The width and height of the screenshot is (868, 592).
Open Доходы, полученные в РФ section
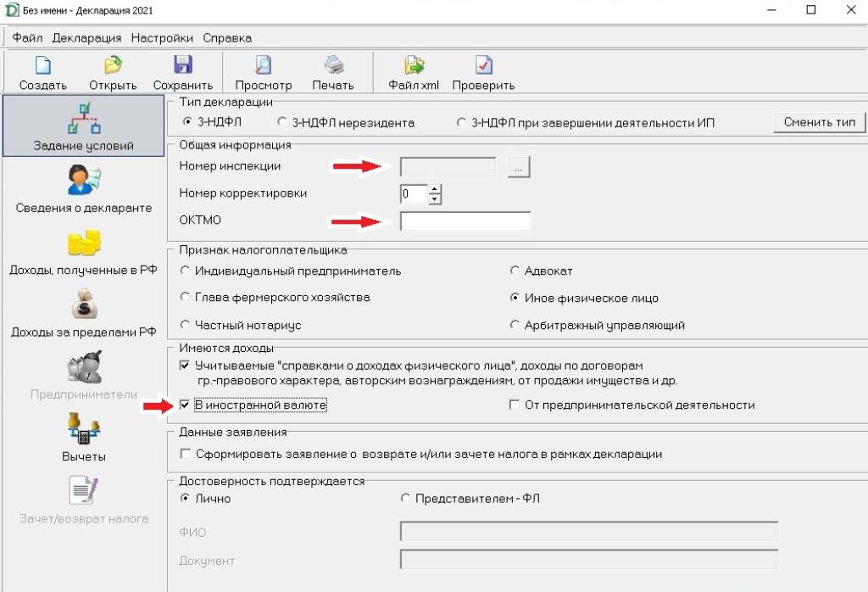[x=84, y=252]
